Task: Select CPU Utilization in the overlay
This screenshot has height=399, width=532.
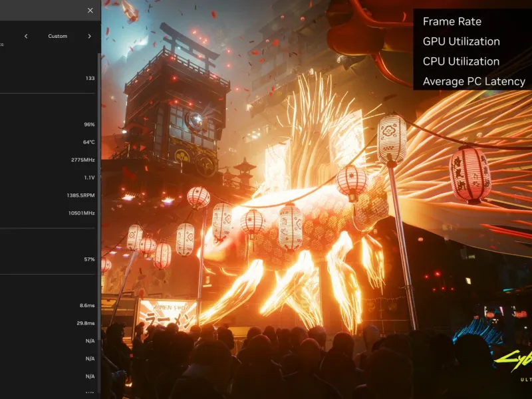Action: pyautogui.click(x=461, y=61)
